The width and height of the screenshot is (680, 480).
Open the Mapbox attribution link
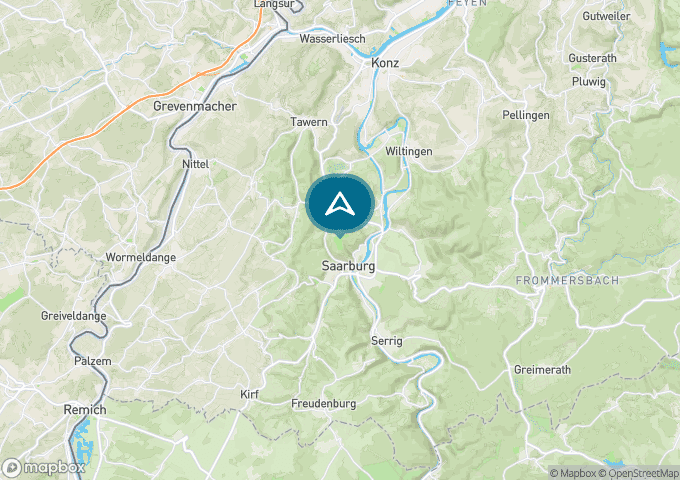pyautogui.click(x=573, y=473)
